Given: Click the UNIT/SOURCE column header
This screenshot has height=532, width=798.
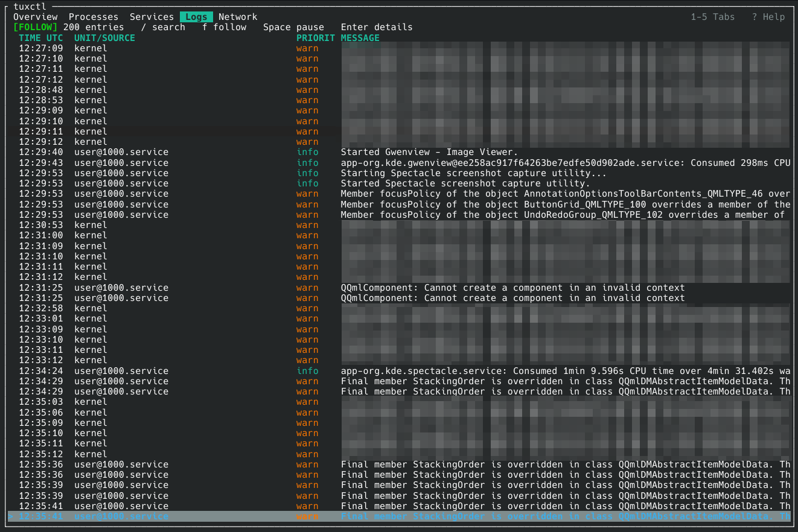Looking at the screenshot, I should tap(105, 38).
